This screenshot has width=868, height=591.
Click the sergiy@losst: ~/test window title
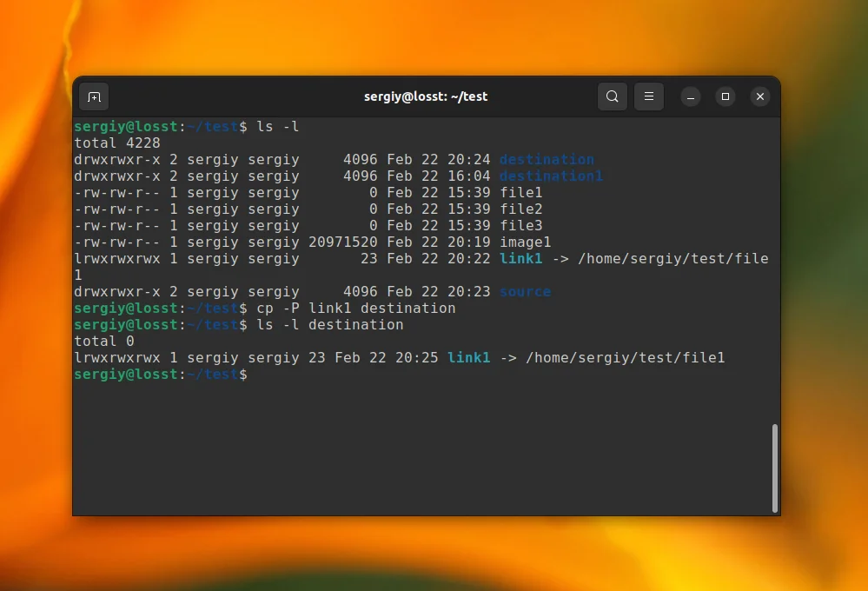pyautogui.click(x=426, y=96)
